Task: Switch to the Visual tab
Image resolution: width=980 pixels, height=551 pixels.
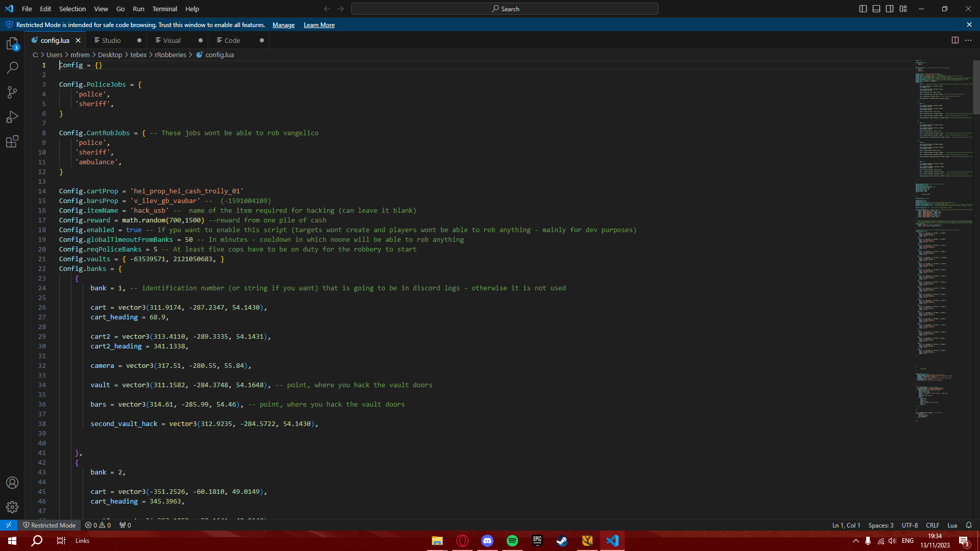Action: 172,40
